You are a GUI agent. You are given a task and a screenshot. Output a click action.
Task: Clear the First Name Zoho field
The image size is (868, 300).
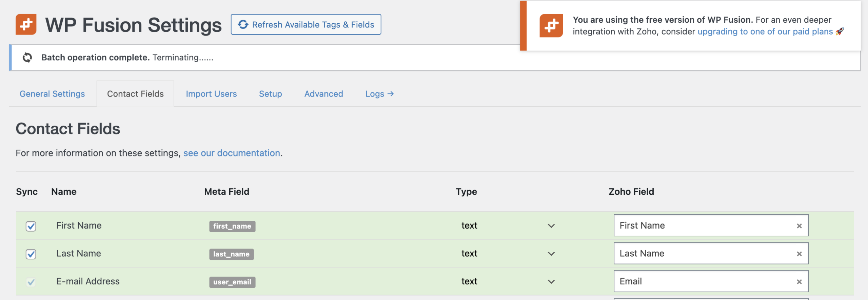coord(799,226)
